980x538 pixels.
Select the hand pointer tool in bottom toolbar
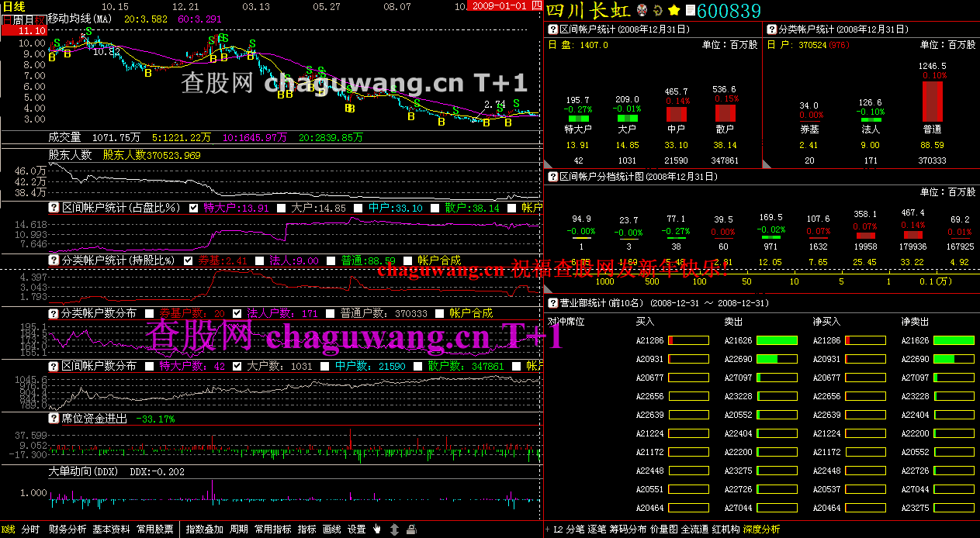click(x=377, y=529)
